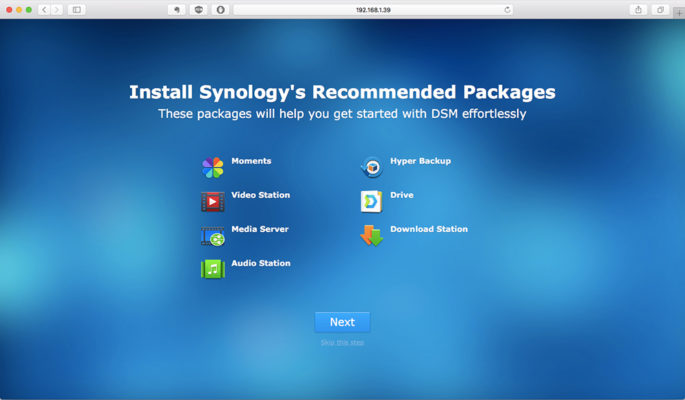Screen dimensions: 685x400
Task: Maximize the Safari window with green button
Action: point(28,10)
